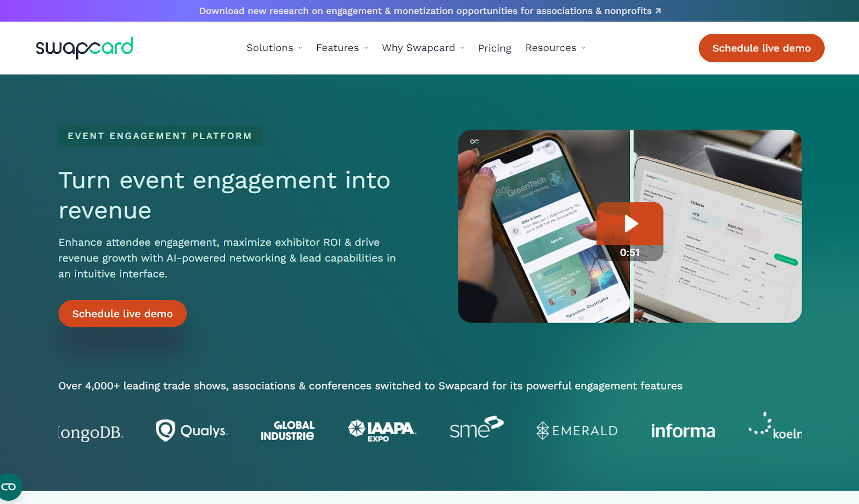Screen dimensions: 859x504
Task: Open the chat widget at the bottom-left corner
Action: click(x=9, y=486)
